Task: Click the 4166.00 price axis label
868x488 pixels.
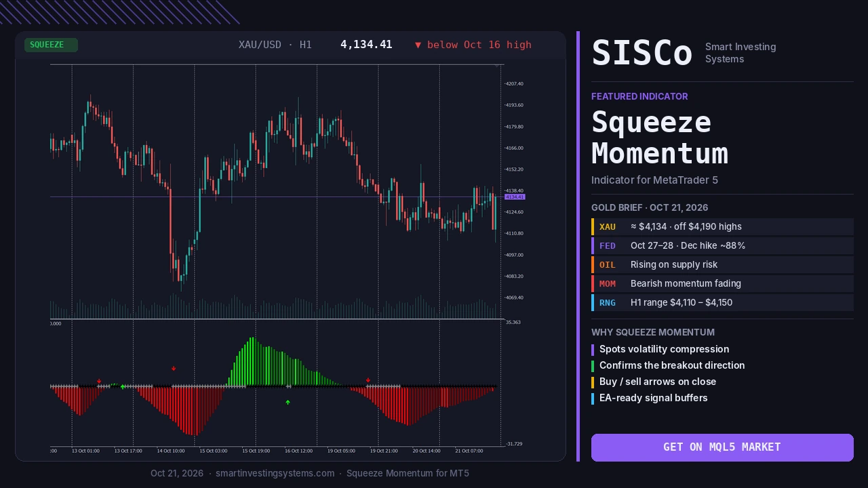Action: click(514, 148)
